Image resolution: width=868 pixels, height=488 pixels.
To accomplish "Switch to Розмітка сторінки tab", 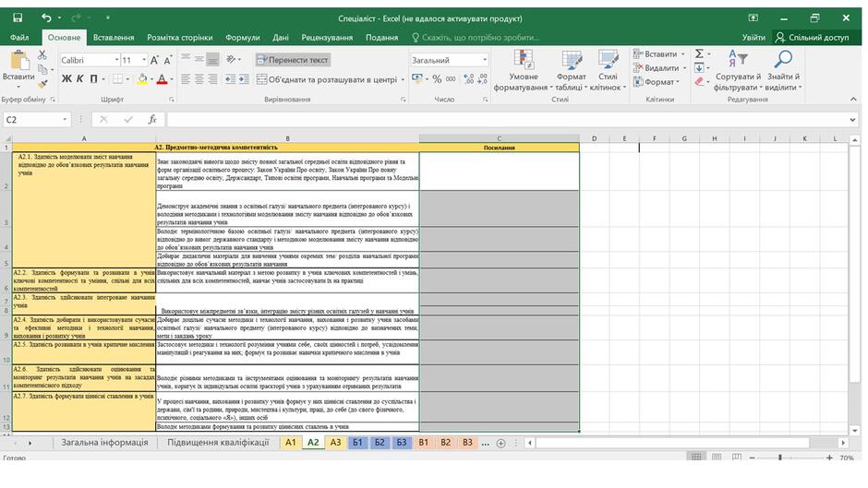I will [x=180, y=37].
